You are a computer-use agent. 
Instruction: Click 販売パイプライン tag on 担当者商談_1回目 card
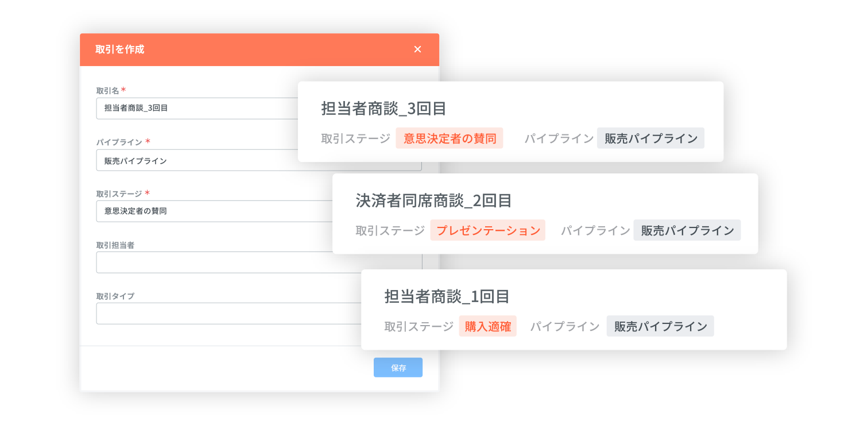[660, 326]
